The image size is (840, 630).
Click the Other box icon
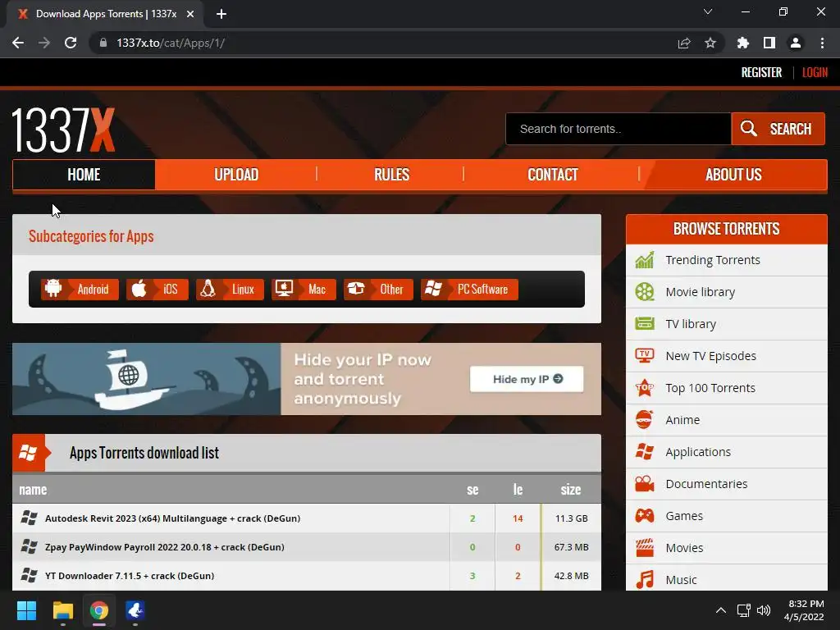click(x=356, y=289)
